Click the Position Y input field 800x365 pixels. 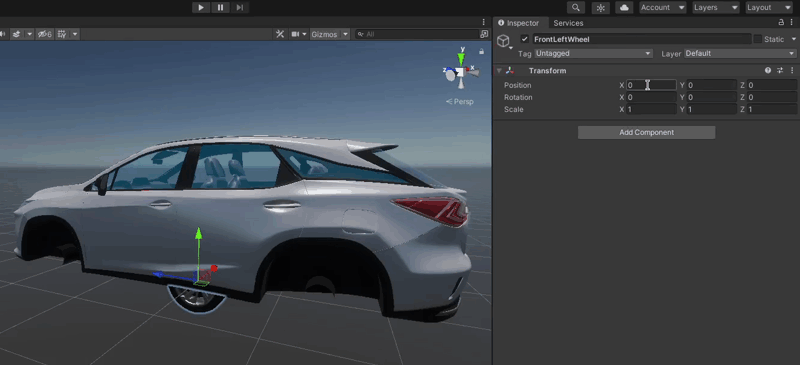(711, 85)
